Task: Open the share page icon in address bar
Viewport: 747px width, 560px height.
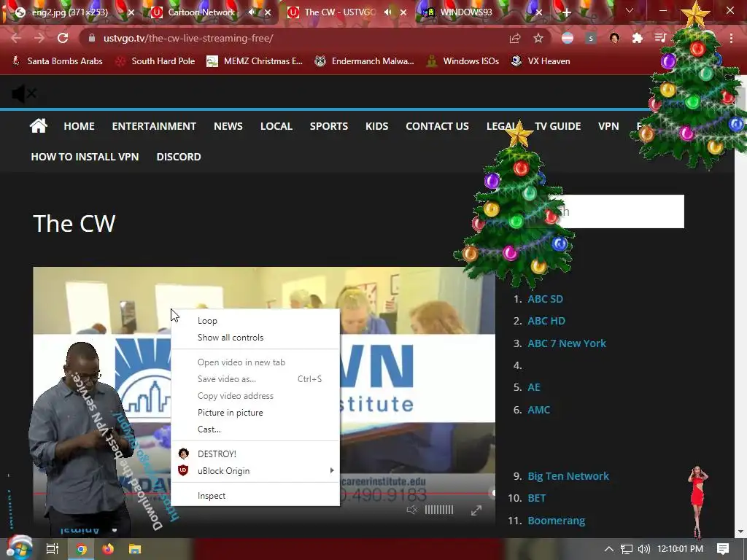Action: coord(515,38)
